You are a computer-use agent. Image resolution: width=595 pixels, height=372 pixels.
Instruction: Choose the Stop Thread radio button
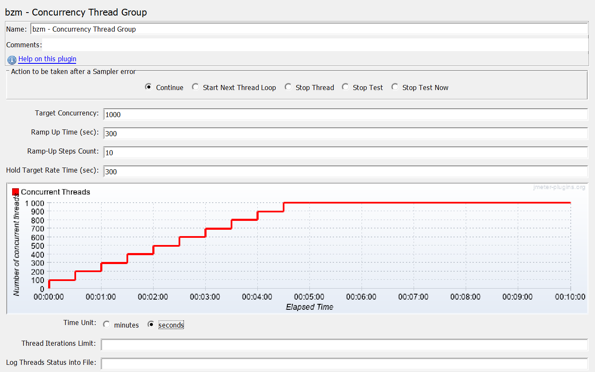(x=288, y=87)
